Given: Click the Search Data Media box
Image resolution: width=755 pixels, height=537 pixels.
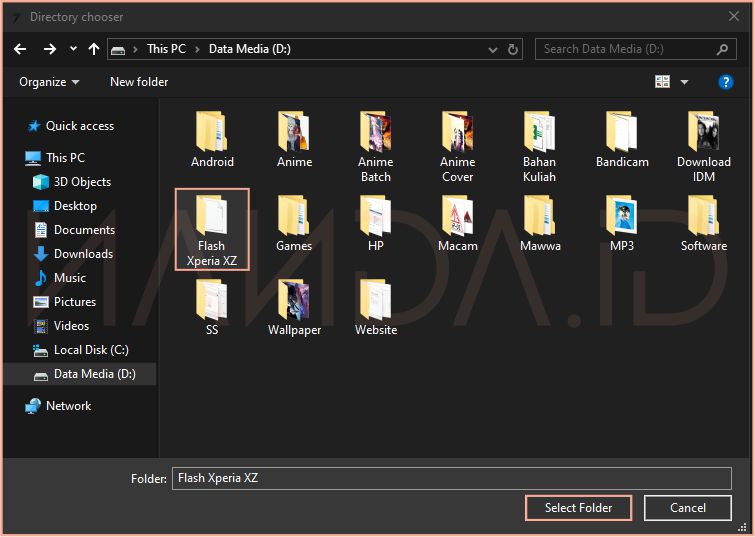Looking at the screenshot, I should click(628, 49).
